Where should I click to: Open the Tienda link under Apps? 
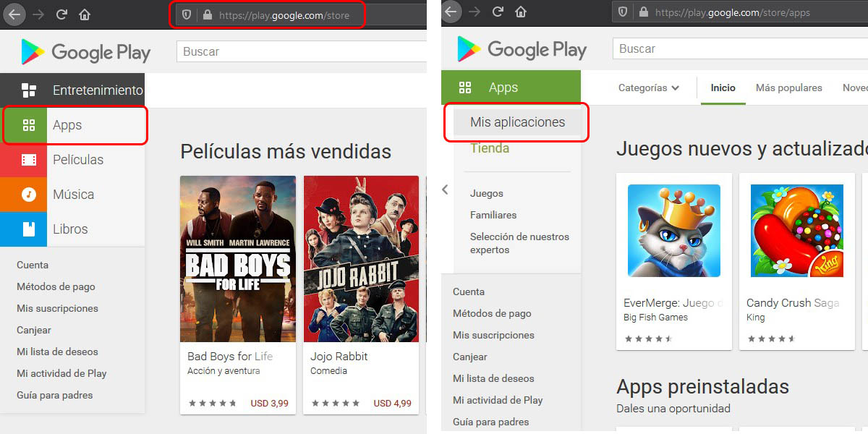(490, 148)
